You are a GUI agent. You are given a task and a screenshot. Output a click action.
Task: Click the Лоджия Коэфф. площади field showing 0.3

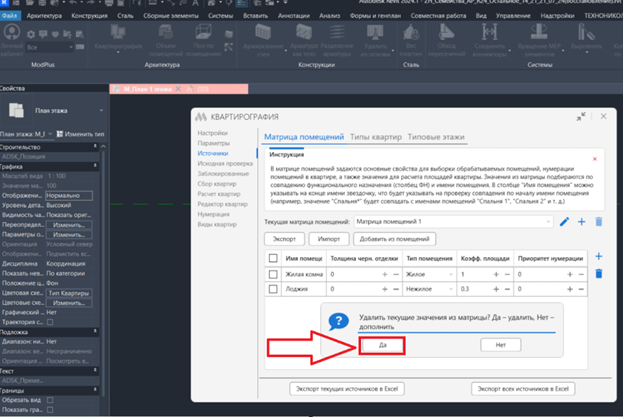[x=475, y=289]
